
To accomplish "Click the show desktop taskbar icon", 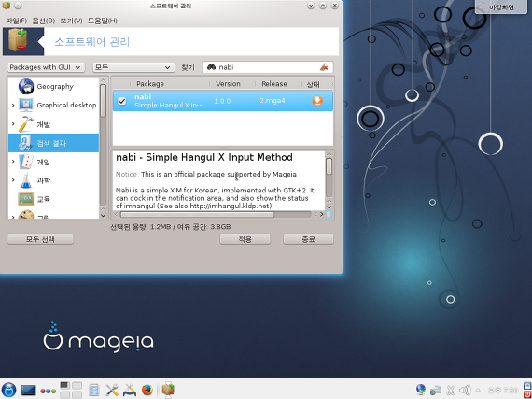I will tap(29, 390).
